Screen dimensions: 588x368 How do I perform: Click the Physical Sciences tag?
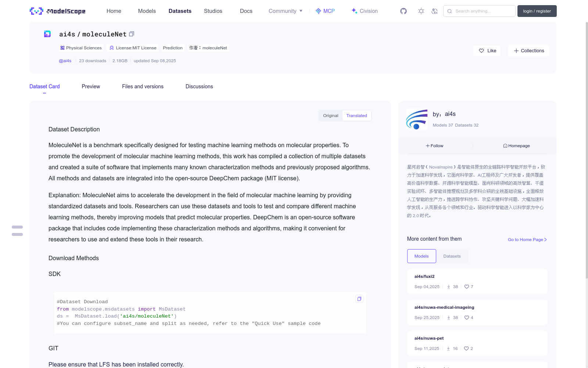click(x=81, y=48)
